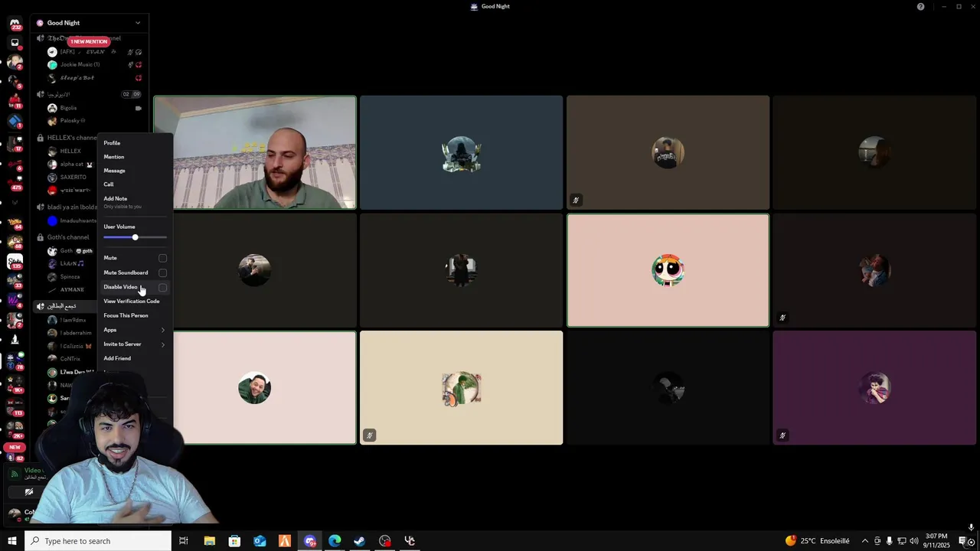Open the server icon with 33 badge
The width and height of the screenshot is (980, 551).
click(15, 281)
